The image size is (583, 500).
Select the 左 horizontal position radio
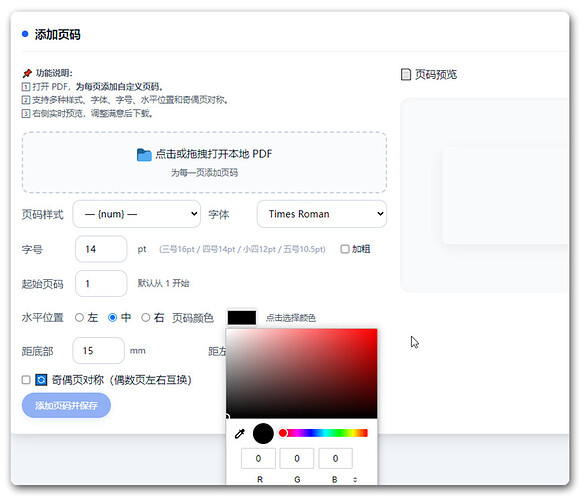tap(79, 317)
